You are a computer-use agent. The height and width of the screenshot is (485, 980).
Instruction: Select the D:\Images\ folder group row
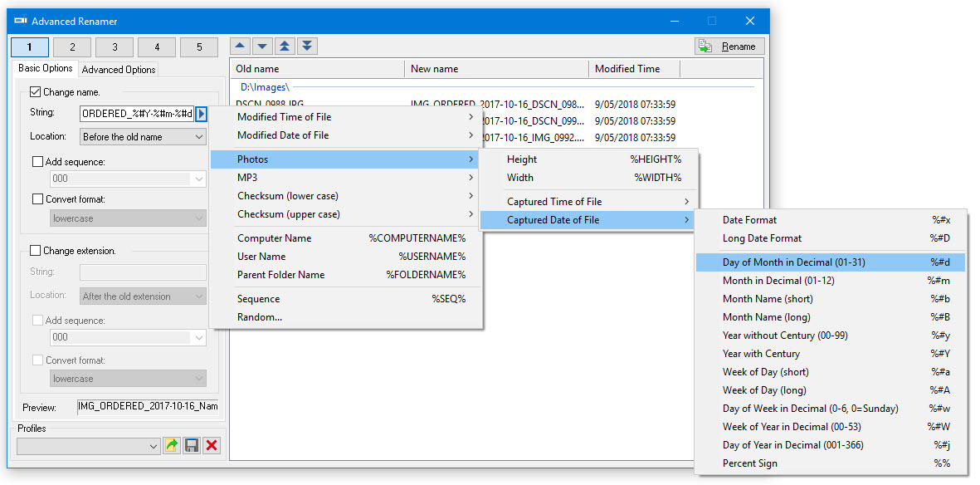[x=496, y=87]
